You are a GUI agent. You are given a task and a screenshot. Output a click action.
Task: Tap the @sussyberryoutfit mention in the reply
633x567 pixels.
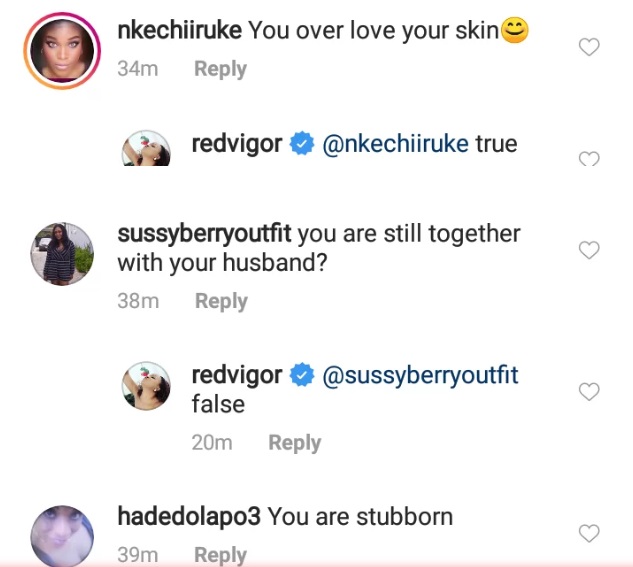point(420,376)
